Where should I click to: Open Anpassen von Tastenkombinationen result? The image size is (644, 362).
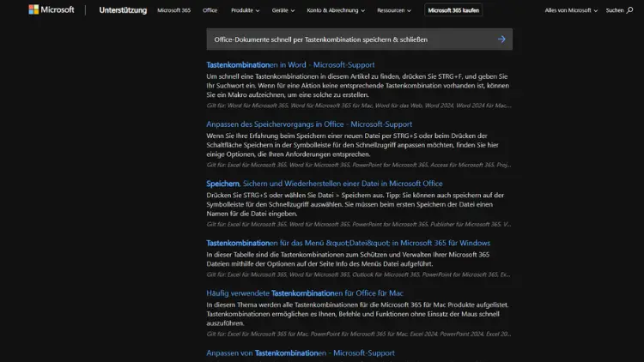pyautogui.click(x=301, y=353)
